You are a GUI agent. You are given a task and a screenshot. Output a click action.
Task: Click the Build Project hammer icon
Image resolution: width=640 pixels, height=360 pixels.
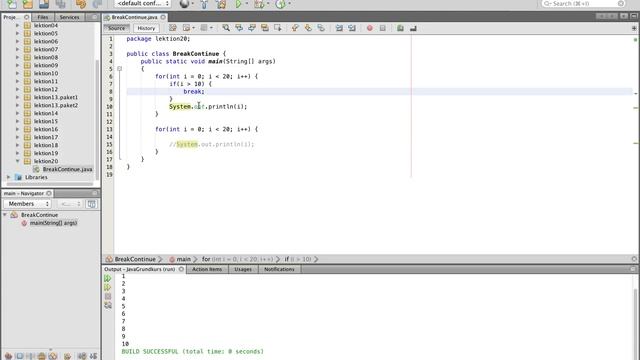(204, 4)
